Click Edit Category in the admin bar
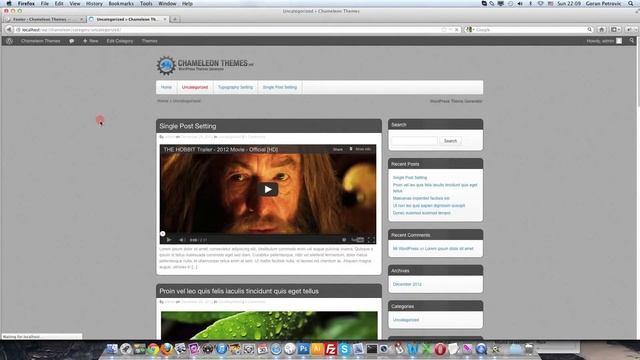Viewport: 640px width, 360px height. [x=120, y=41]
